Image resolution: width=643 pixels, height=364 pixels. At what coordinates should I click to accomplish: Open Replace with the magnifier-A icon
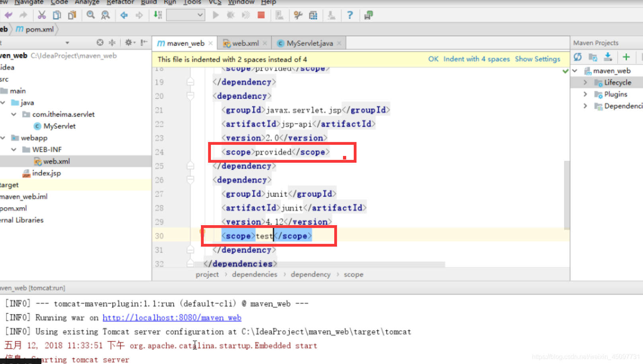[105, 16]
